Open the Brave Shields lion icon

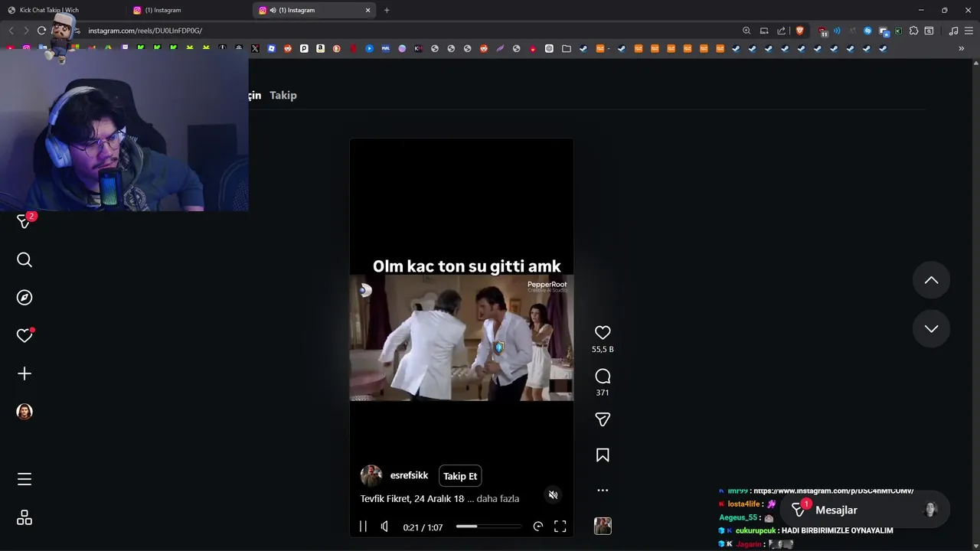(x=800, y=31)
